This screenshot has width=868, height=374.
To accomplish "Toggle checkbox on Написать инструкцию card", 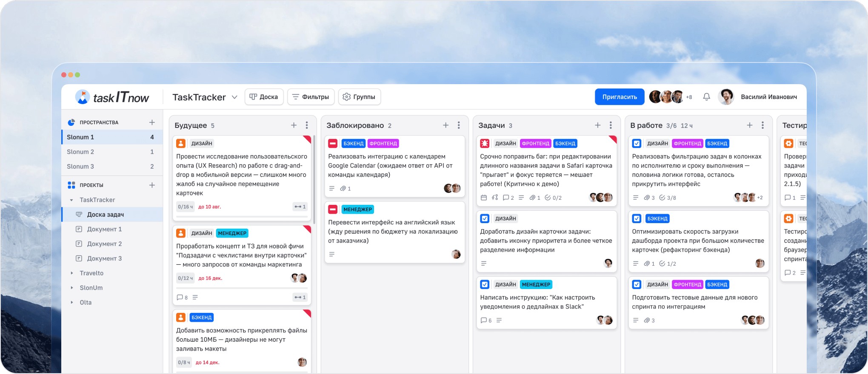I will (x=485, y=285).
